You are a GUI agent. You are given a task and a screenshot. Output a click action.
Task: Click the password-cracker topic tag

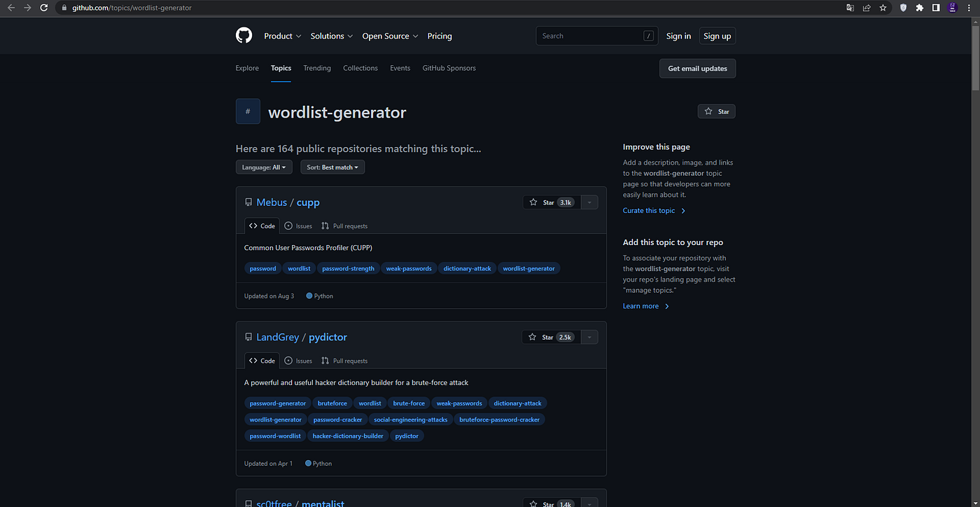click(x=338, y=419)
